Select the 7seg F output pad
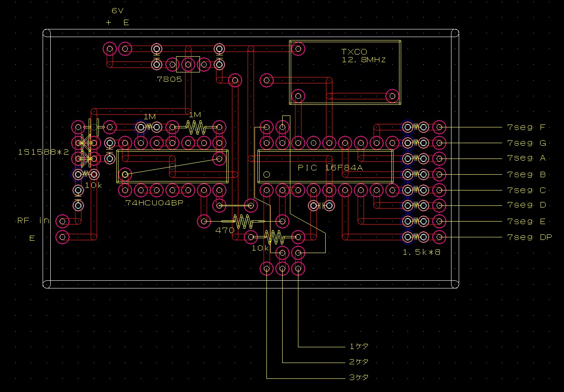 439,127
